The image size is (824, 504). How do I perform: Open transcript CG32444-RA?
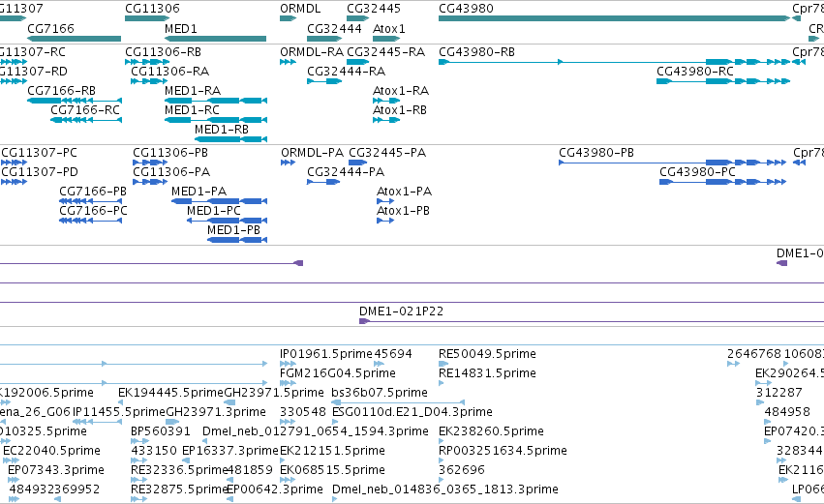346,72
